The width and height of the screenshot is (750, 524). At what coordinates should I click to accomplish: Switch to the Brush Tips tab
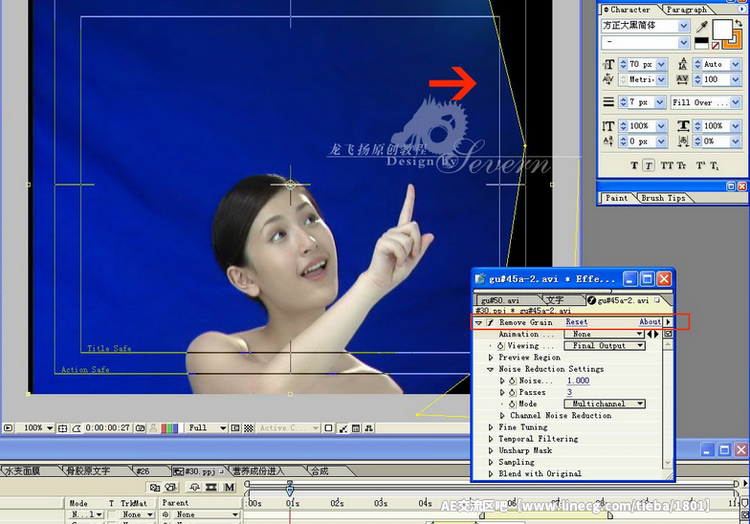663,198
